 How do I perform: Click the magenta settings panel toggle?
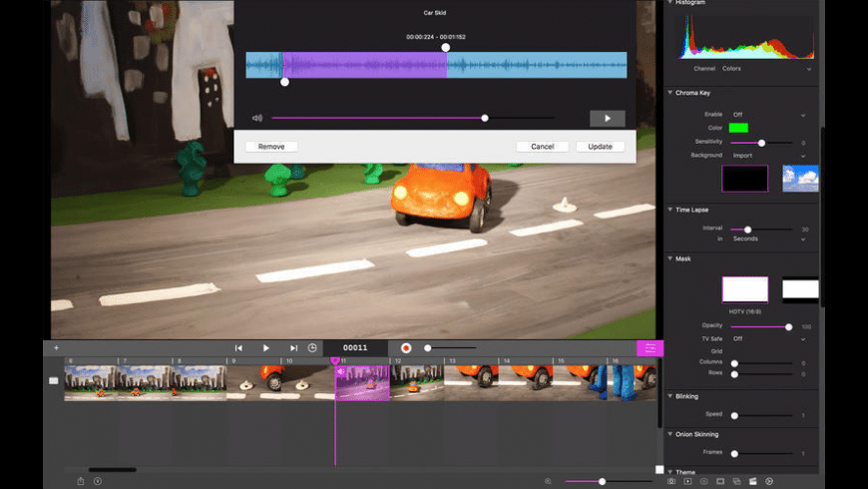[x=650, y=348]
